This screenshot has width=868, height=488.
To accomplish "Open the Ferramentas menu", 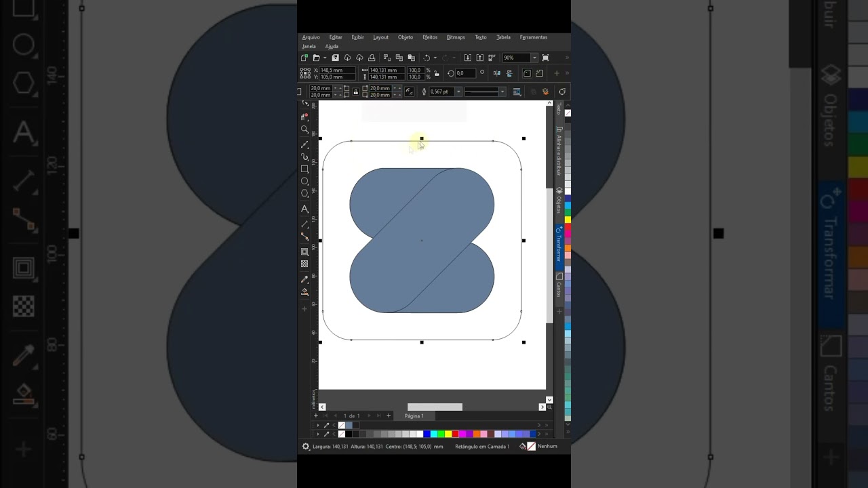I will pyautogui.click(x=534, y=37).
